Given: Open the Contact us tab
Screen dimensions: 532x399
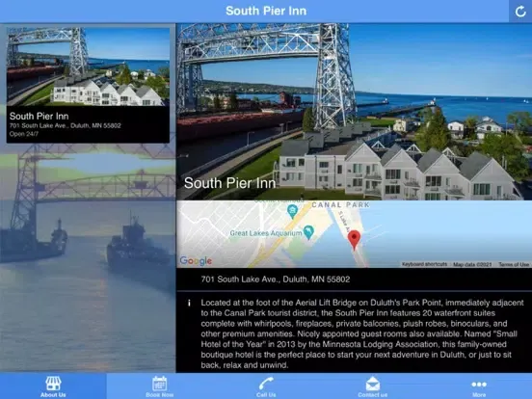Looking at the screenshot, I should (x=373, y=386).
